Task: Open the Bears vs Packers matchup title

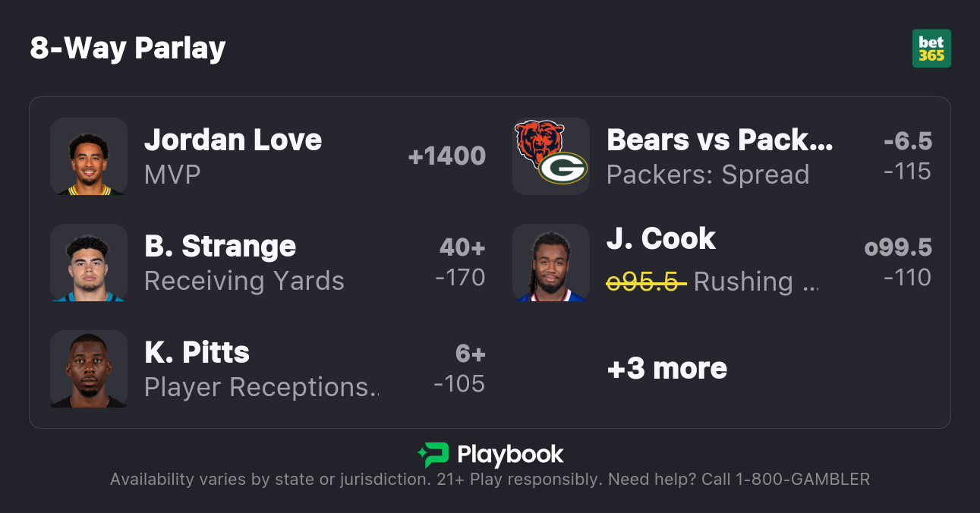Action: click(720, 140)
